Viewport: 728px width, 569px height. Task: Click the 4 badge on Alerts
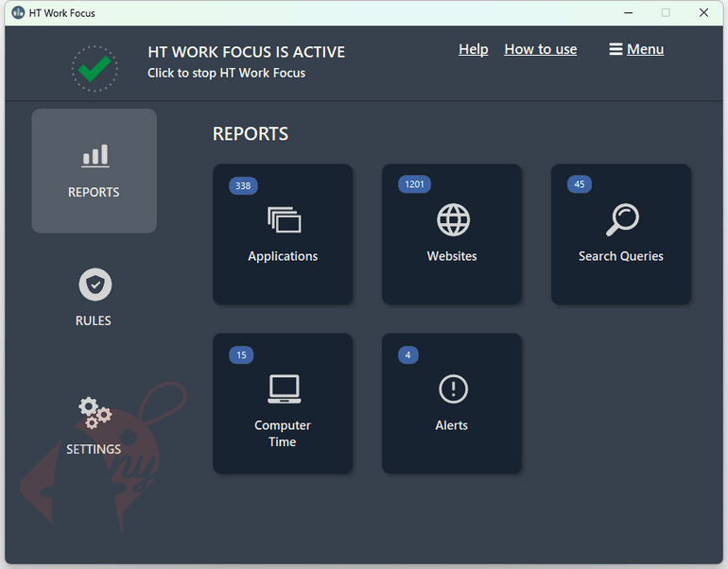(x=408, y=355)
